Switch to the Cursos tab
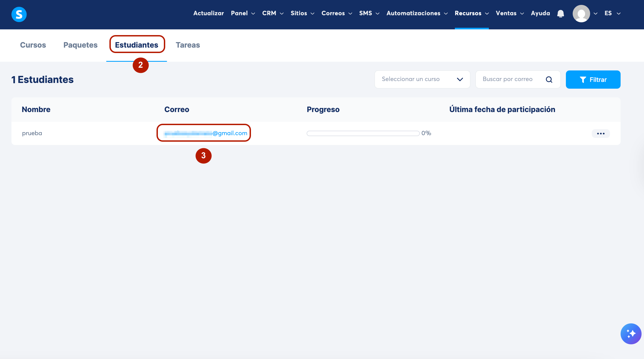Viewport: 644px width, 359px height. point(33,45)
